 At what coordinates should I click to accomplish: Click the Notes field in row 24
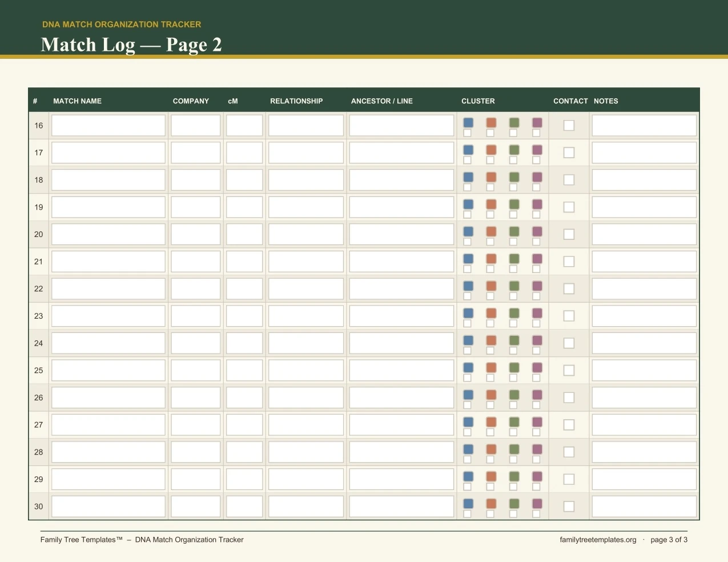click(644, 343)
